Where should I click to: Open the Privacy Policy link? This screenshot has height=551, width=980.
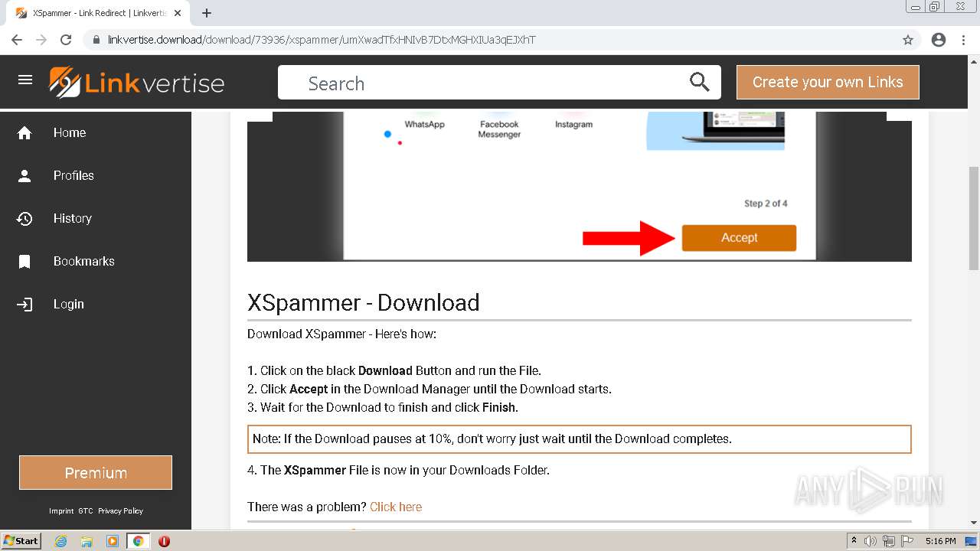pos(120,511)
